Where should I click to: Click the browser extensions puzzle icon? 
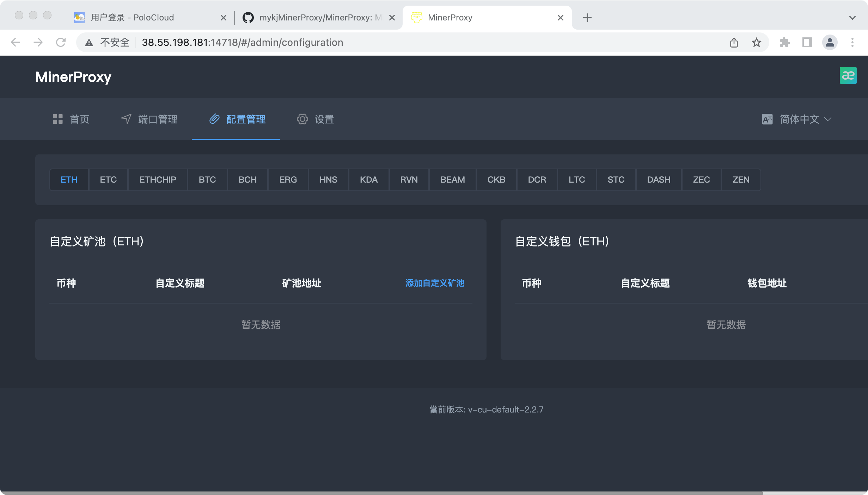point(784,42)
